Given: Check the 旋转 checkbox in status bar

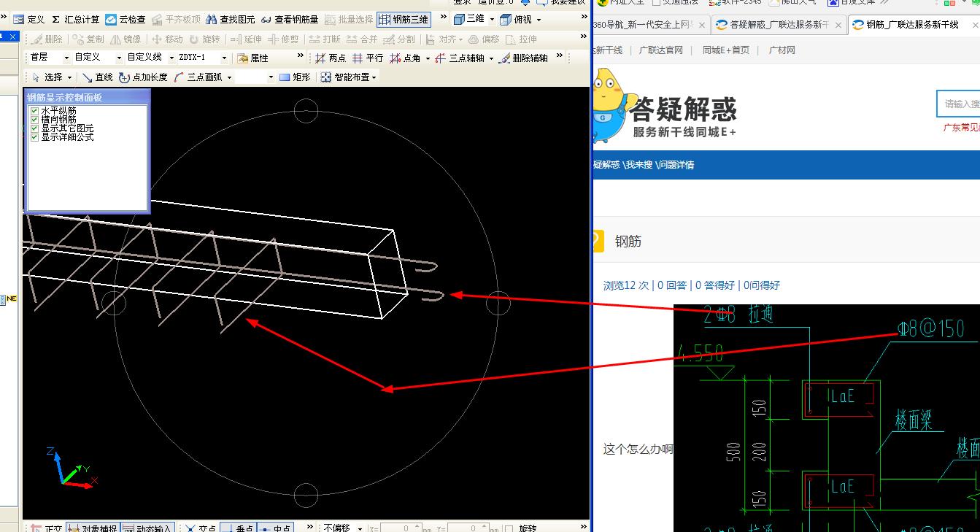Looking at the screenshot, I should [509, 528].
